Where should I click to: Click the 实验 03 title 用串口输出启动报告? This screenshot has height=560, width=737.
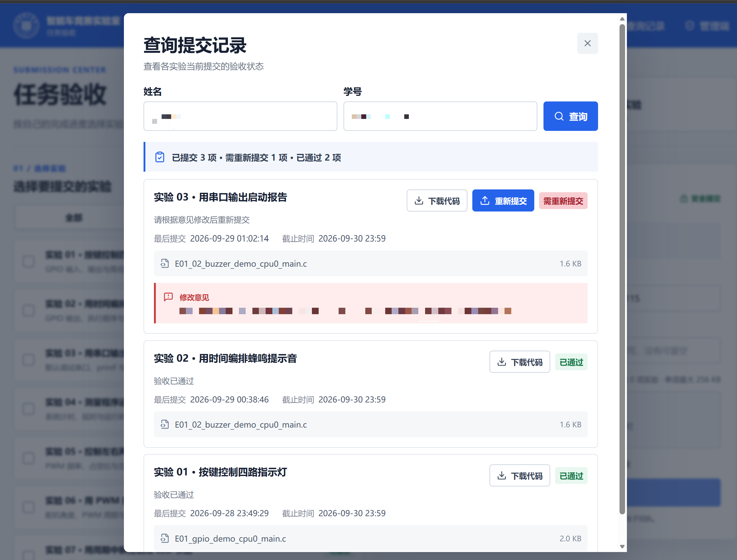pos(243,197)
